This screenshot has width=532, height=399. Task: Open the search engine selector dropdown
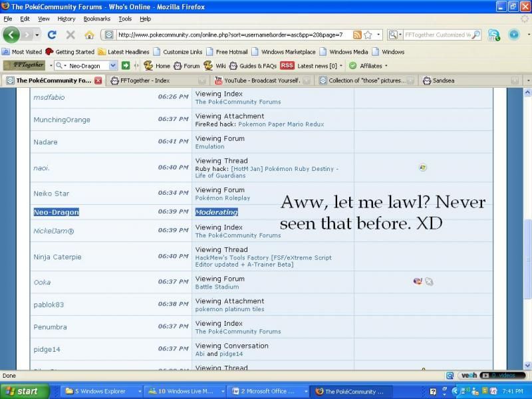tap(395, 35)
